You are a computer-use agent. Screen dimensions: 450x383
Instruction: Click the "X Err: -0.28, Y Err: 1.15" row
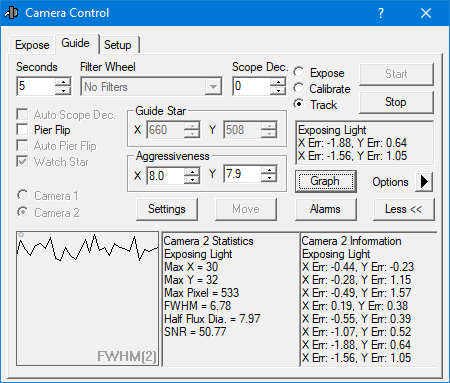pyautogui.click(x=356, y=280)
